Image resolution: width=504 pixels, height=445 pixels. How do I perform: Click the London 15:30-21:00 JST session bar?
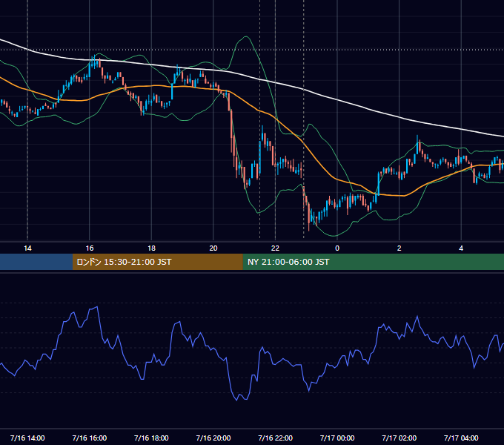click(157, 262)
